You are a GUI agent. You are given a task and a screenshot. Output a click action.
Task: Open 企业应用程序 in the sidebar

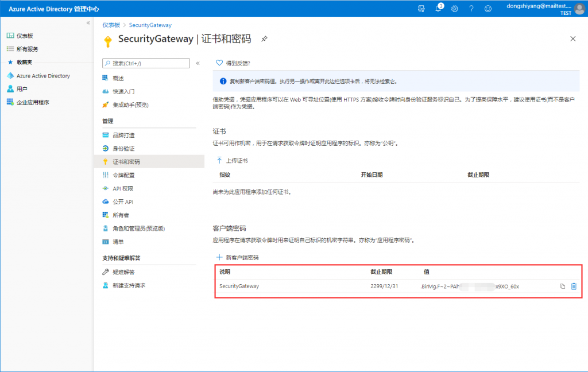(x=33, y=102)
